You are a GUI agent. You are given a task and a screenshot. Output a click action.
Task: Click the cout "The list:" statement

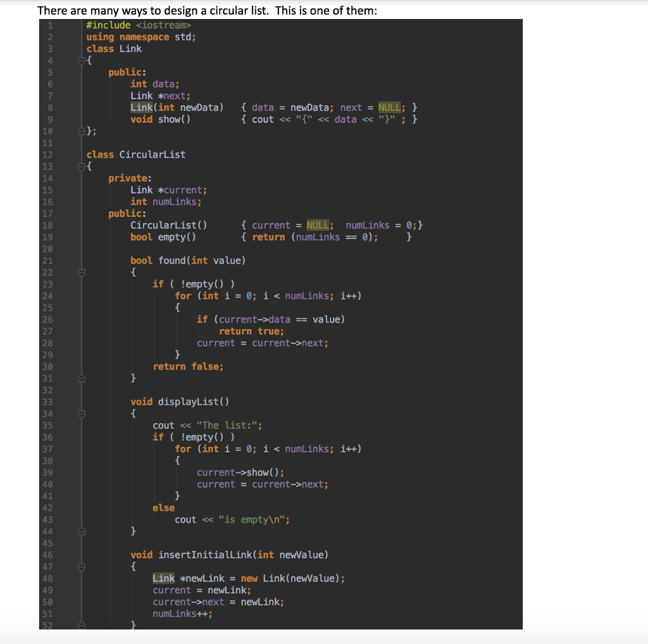[207, 426]
